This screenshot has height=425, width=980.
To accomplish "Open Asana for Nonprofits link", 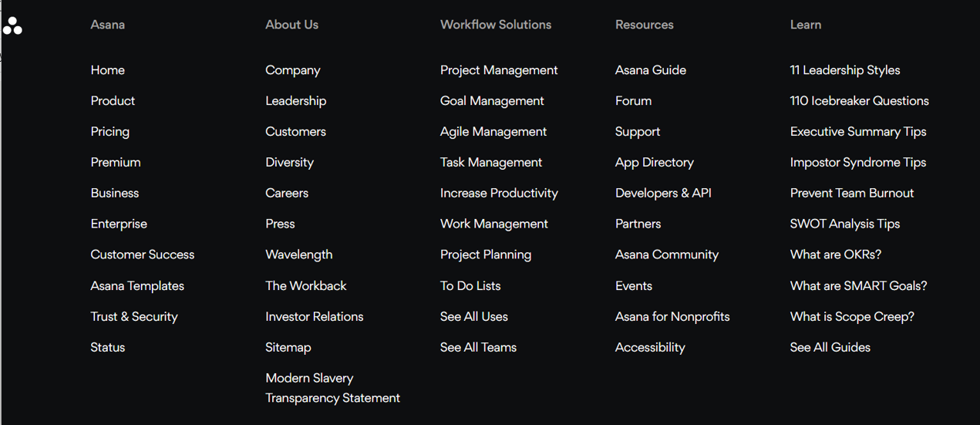I will pyautogui.click(x=672, y=317).
